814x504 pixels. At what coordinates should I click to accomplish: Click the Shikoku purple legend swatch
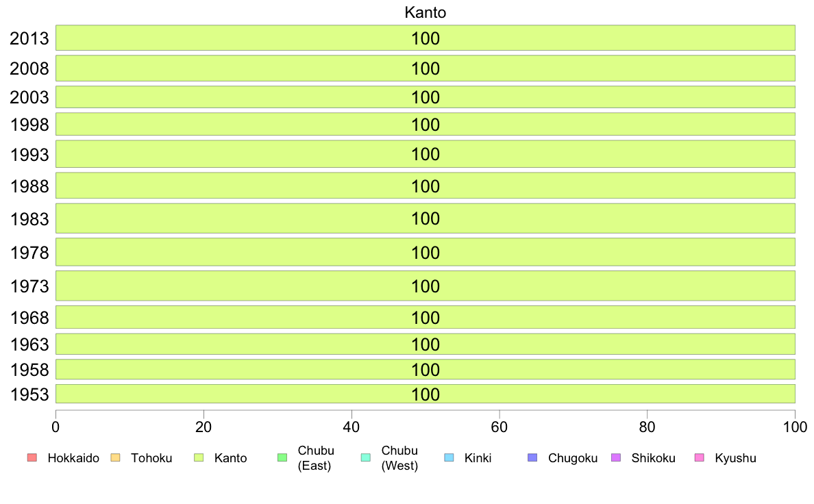pyautogui.click(x=616, y=458)
